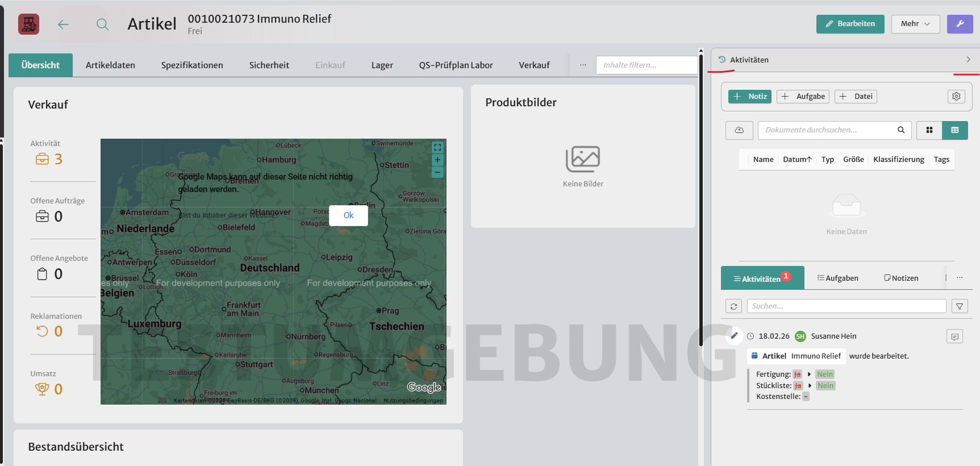The image size is (980, 466).
Task: Click the red app logo icon
Action: click(x=29, y=24)
